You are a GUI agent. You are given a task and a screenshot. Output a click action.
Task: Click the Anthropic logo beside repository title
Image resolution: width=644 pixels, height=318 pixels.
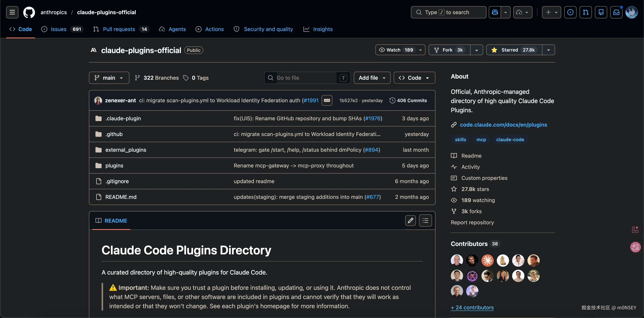(x=94, y=50)
